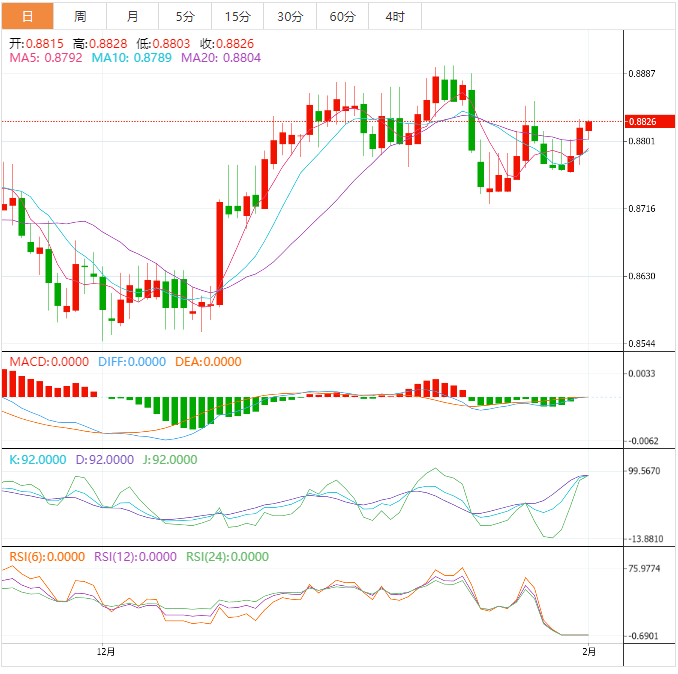Screen dimensions: 678x674
Task: Click the DEA value label
Action: (208, 362)
